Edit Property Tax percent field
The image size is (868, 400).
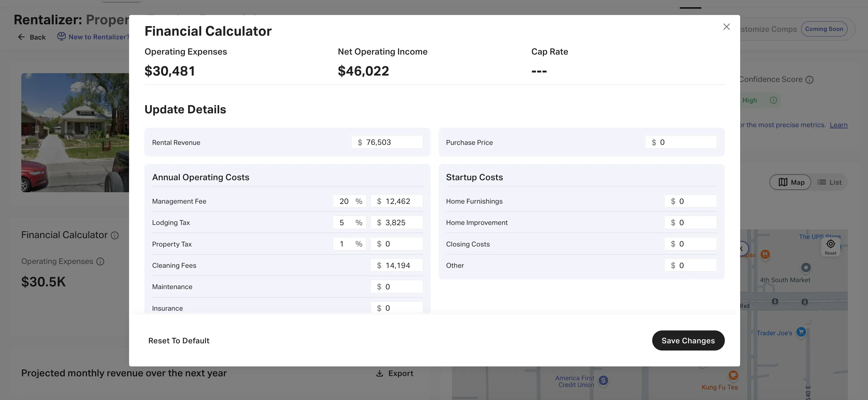pos(349,244)
